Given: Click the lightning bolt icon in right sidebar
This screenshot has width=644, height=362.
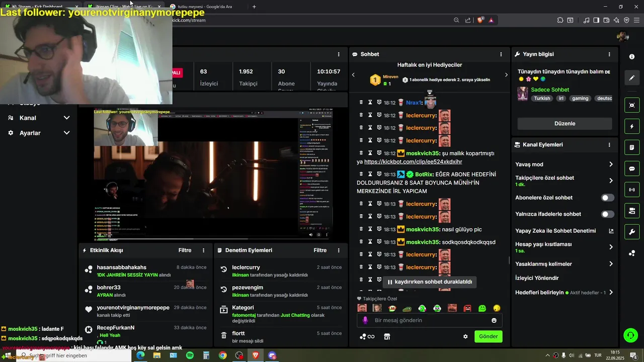Looking at the screenshot, I should [631, 126].
